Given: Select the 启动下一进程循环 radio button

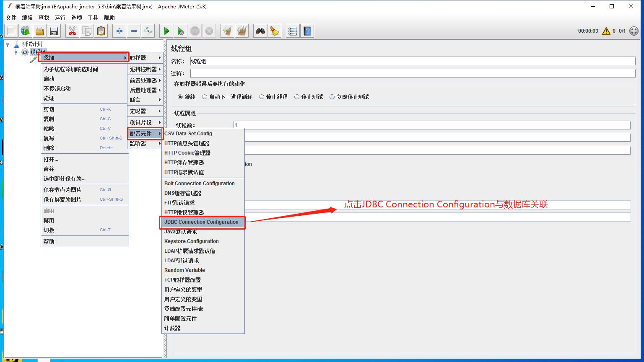Looking at the screenshot, I should click(205, 97).
